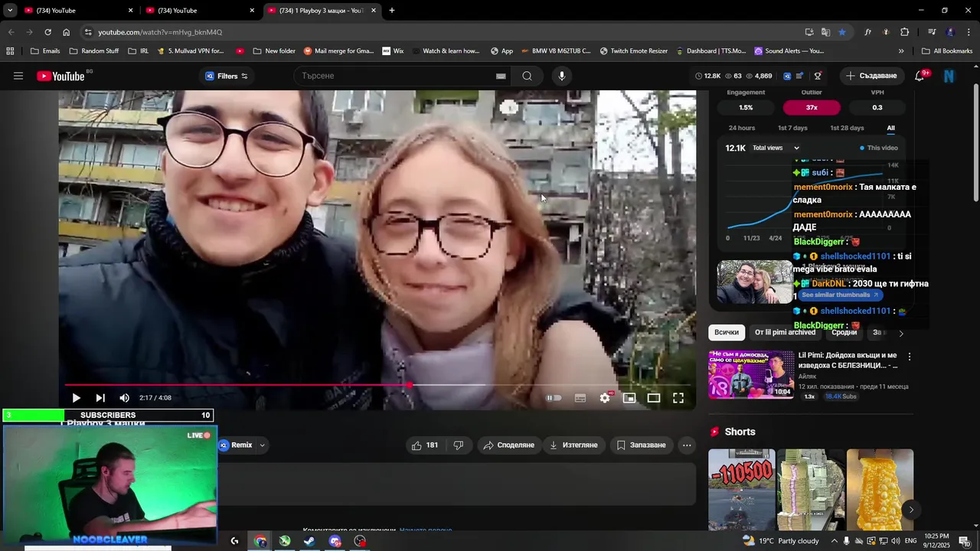Screen dimensions: 980x551
Task: Show the next Shorts with arrow
Action: coord(910,510)
